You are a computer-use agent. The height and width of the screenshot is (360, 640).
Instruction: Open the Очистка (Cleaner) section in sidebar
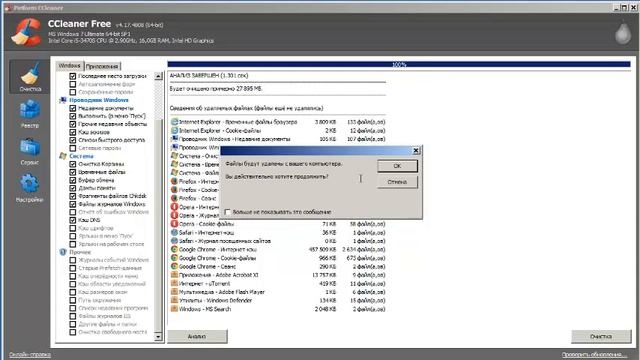(30, 77)
